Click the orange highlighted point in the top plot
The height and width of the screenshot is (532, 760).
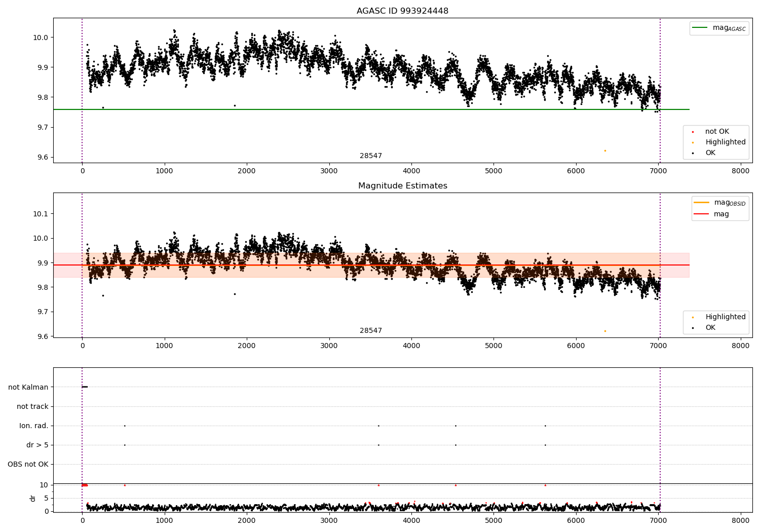[605, 150]
